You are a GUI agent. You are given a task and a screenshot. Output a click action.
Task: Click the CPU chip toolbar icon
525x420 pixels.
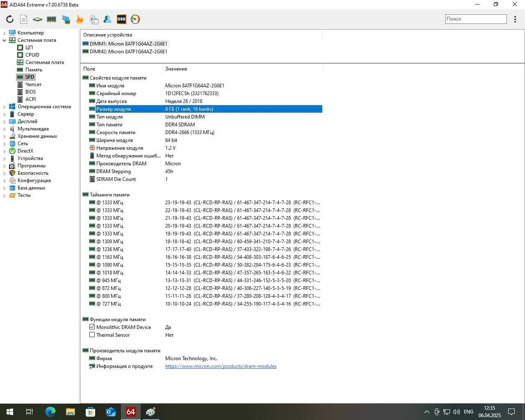point(37,19)
